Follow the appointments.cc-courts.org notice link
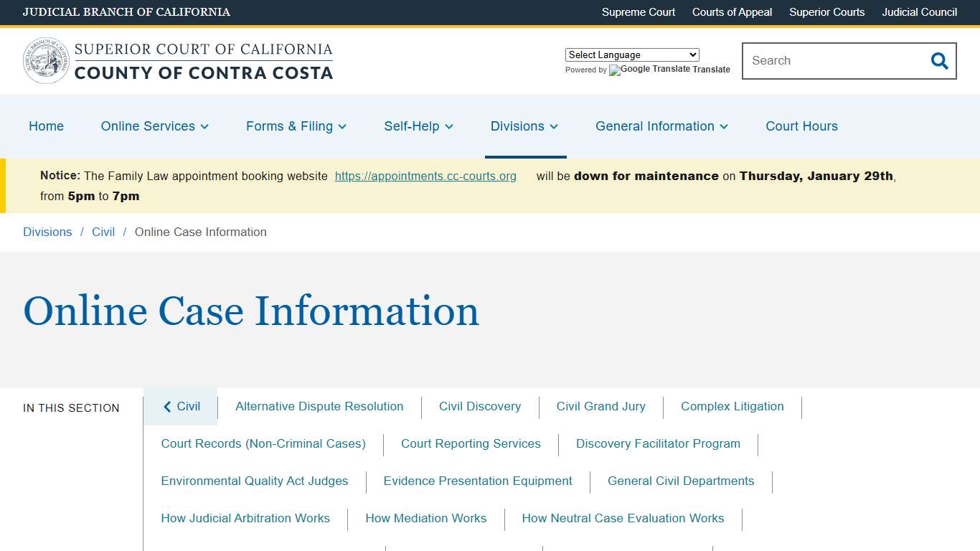Image resolution: width=980 pixels, height=551 pixels. click(425, 176)
